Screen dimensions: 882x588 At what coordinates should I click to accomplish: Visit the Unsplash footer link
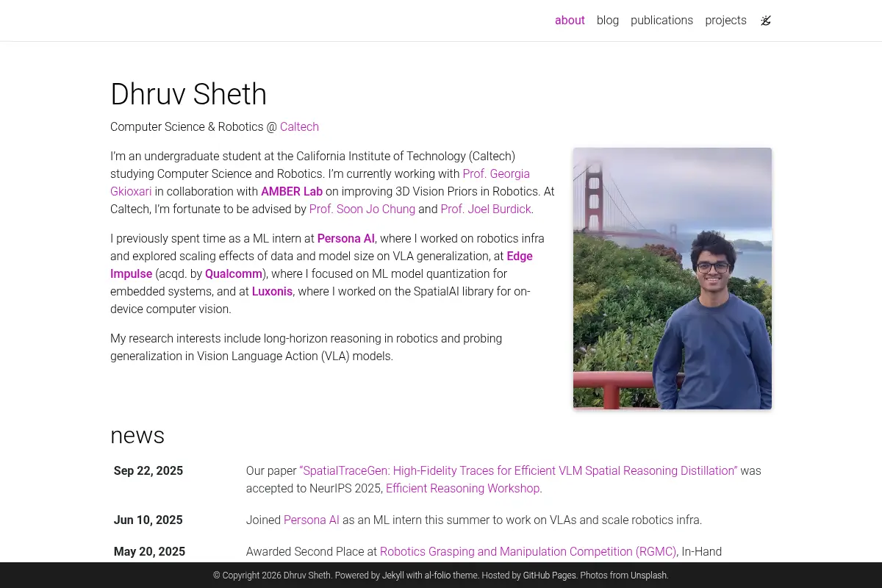coord(649,576)
